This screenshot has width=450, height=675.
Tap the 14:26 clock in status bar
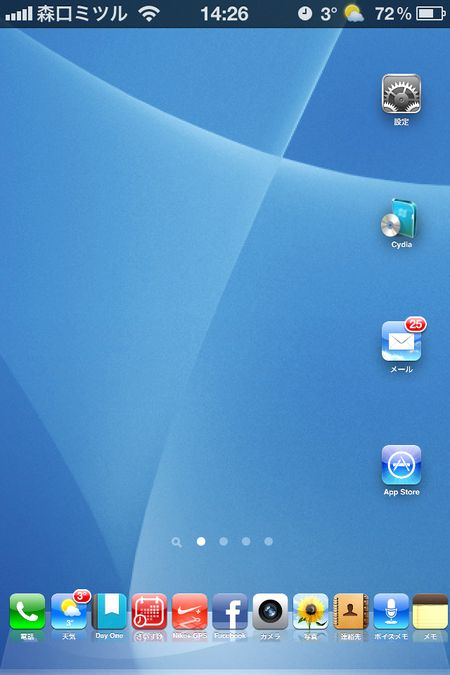[224, 14]
